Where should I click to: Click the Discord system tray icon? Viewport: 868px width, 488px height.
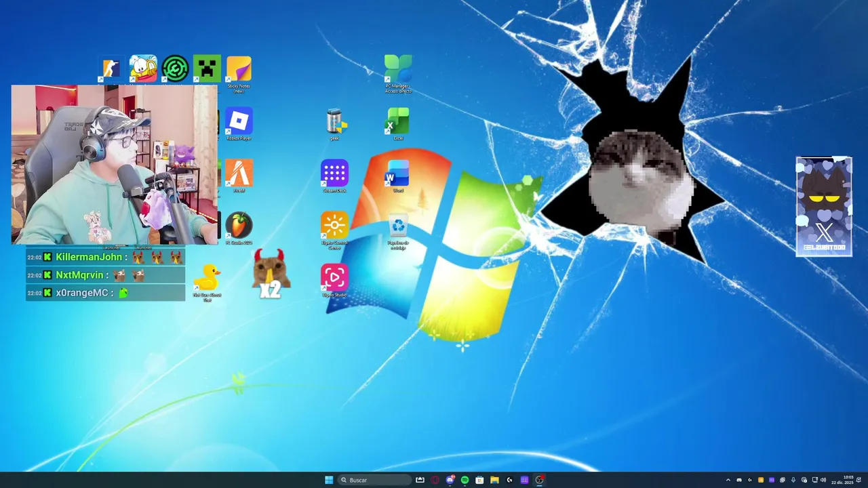pos(739,480)
